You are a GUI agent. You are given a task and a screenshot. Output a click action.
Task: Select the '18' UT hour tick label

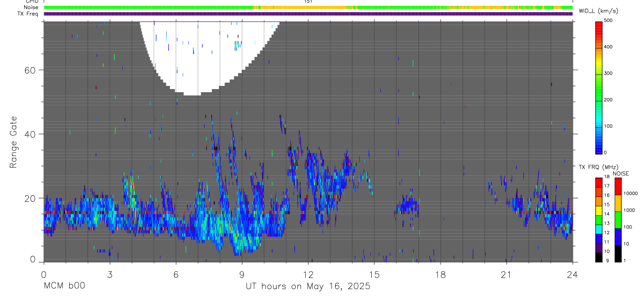[441, 274]
